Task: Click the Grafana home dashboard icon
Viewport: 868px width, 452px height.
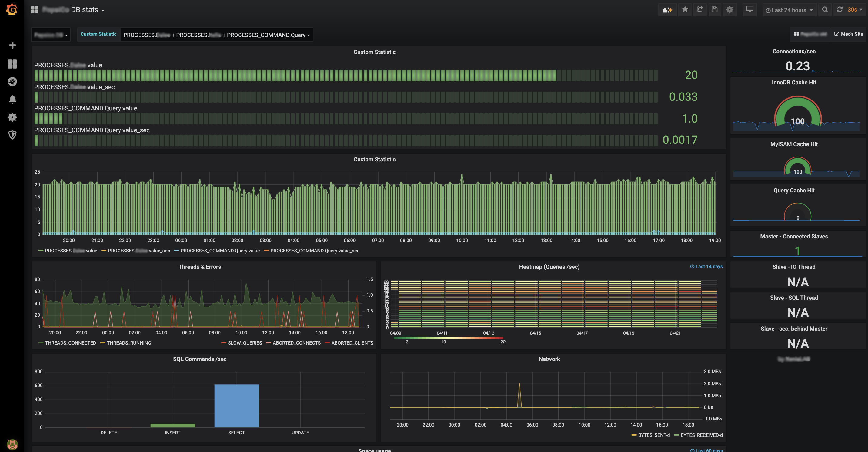Action: 12,10
